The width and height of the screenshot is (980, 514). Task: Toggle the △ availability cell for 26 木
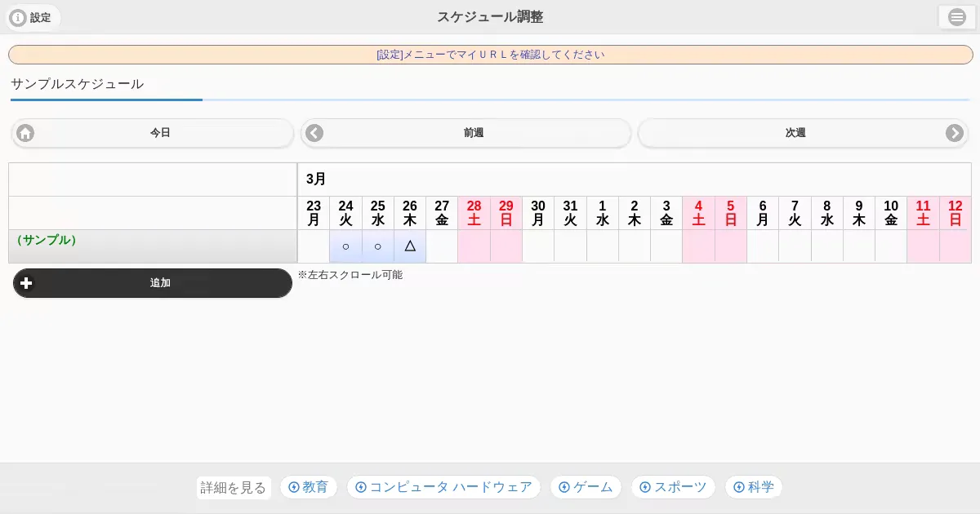(410, 246)
